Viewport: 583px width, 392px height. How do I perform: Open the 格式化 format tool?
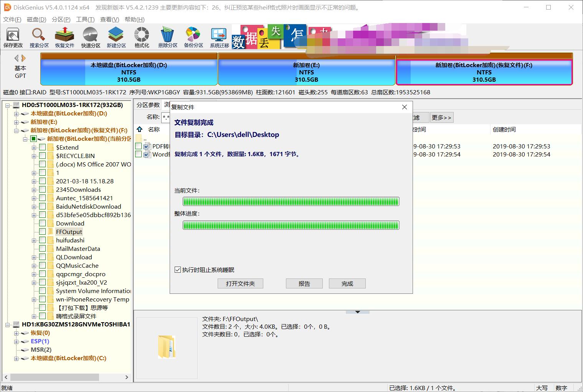coord(141,37)
